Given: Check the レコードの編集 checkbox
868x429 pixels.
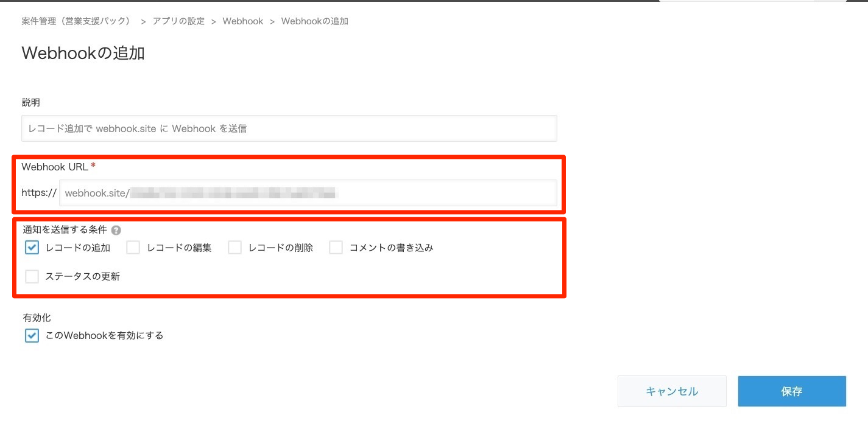Looking at the screenshot, I should pos(133,248).
